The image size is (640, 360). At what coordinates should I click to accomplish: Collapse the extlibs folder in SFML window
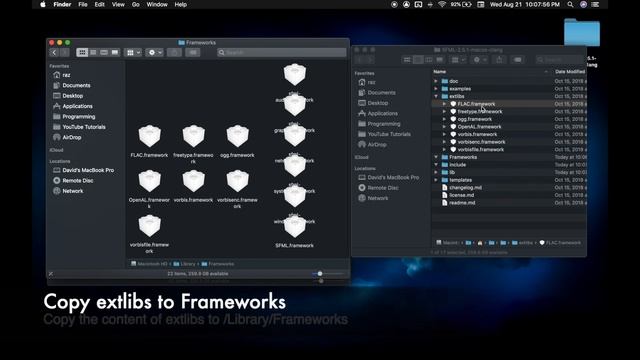436,96
